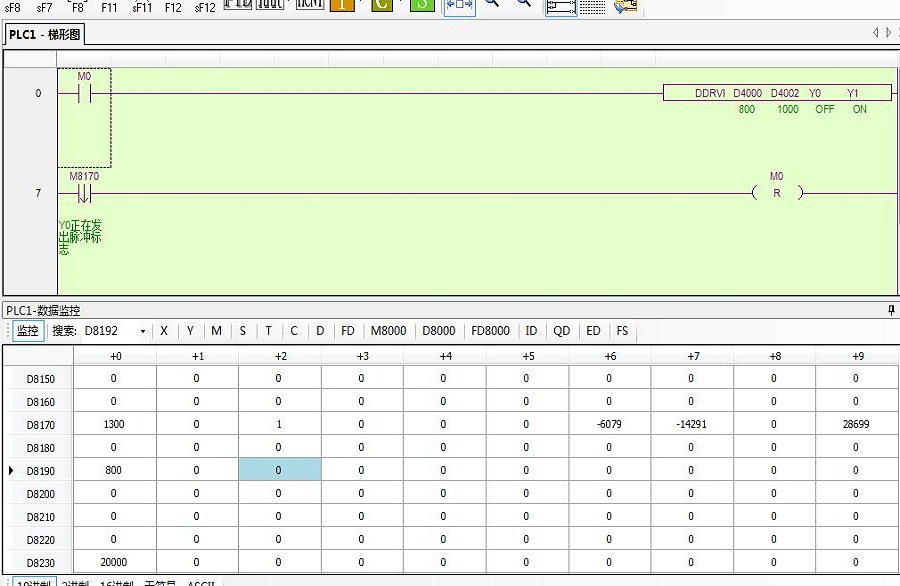Image resolution: width=900 pixels, height=586 pixels.
Task: Click the dotted grid toolbar icon
Action: (592, 6)
